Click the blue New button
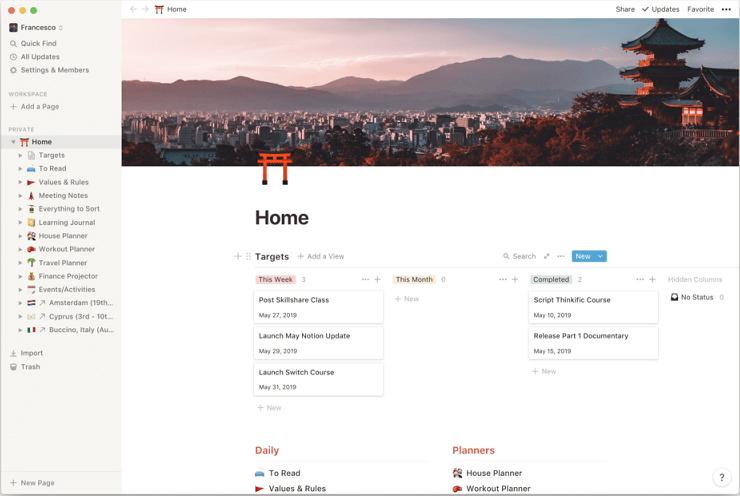The image size is (740, 496). 583,256
